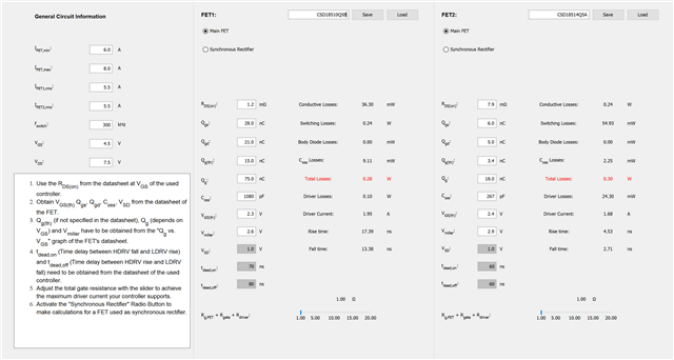Select FET1 Synchronous Rectifier radio button
The height and width of the screenshot is (360, 674).
[205, 49]
